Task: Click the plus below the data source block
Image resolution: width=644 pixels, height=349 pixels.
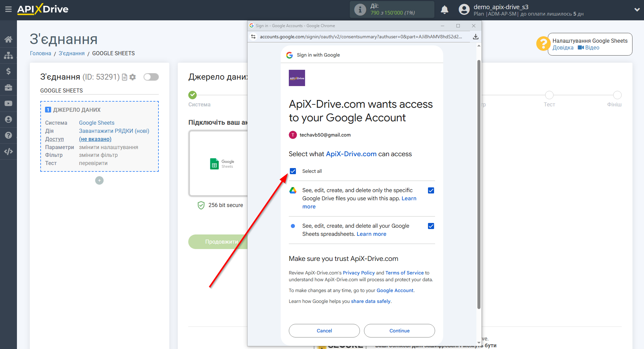Action: [x=99, y=180]
